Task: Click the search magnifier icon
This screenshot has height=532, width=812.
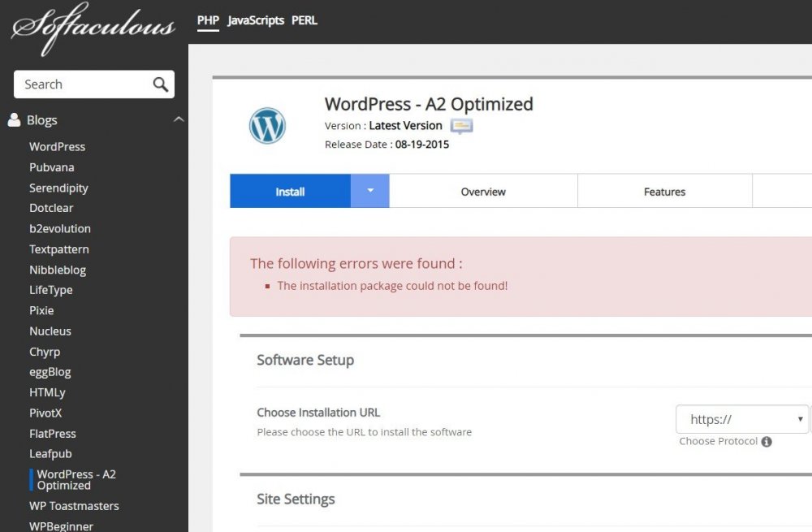Action: (x=160, y=84)
